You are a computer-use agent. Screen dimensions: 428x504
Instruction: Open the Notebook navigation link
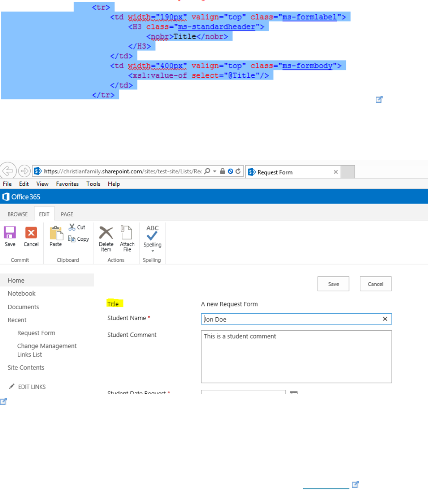tap(22, 293)
